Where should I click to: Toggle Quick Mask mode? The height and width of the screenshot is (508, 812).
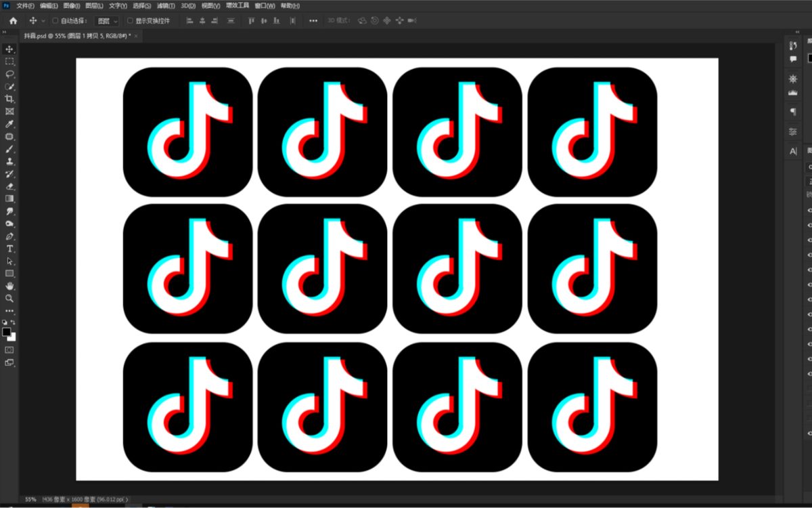click(9, 350)
